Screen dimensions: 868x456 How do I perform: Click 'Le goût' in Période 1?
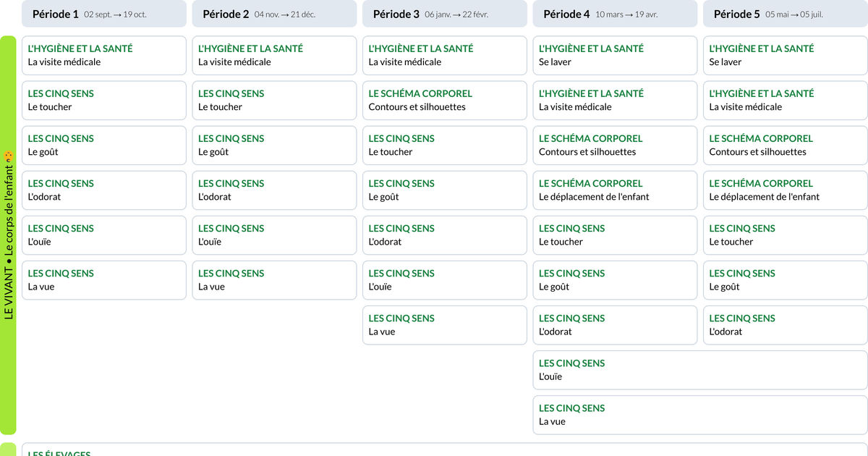pos(103,145)
